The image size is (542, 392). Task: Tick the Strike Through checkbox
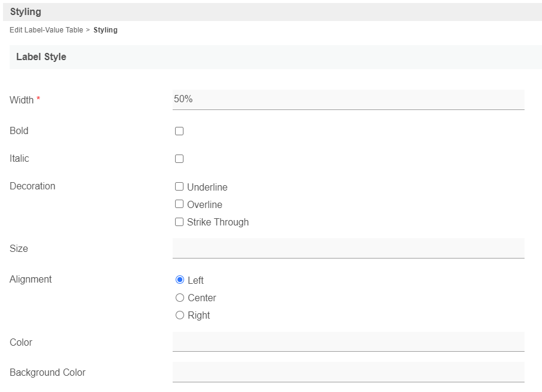click(179, 222)
